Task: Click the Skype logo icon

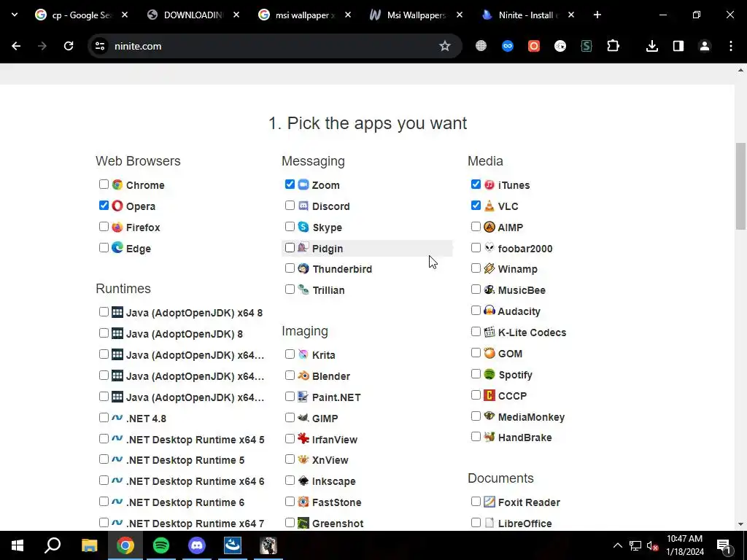Action: 303,227
